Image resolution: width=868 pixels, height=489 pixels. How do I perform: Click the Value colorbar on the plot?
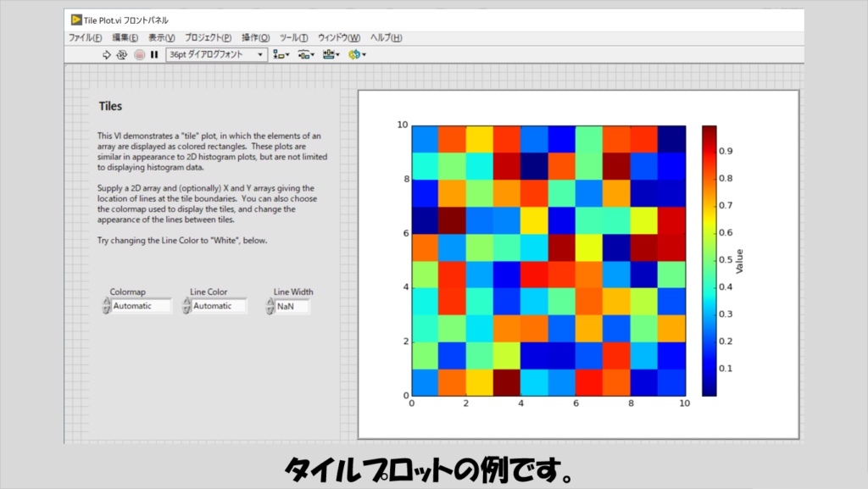[x=709, y=261]
